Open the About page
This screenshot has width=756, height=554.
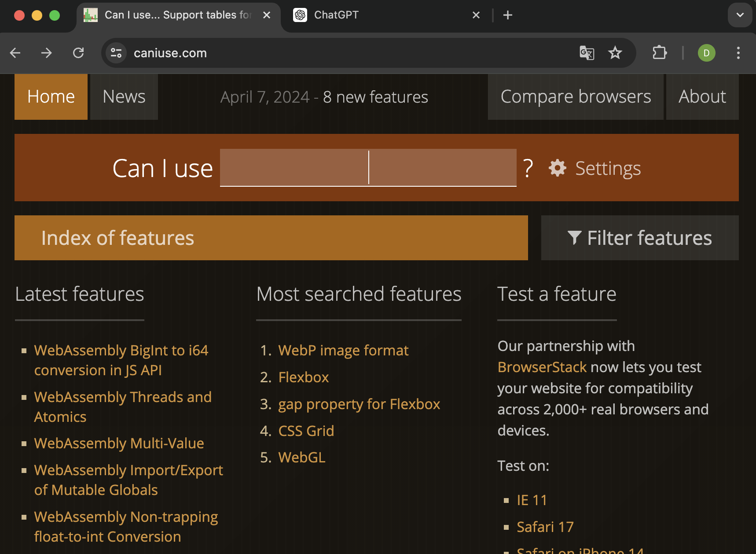click(x=702, y=97)
